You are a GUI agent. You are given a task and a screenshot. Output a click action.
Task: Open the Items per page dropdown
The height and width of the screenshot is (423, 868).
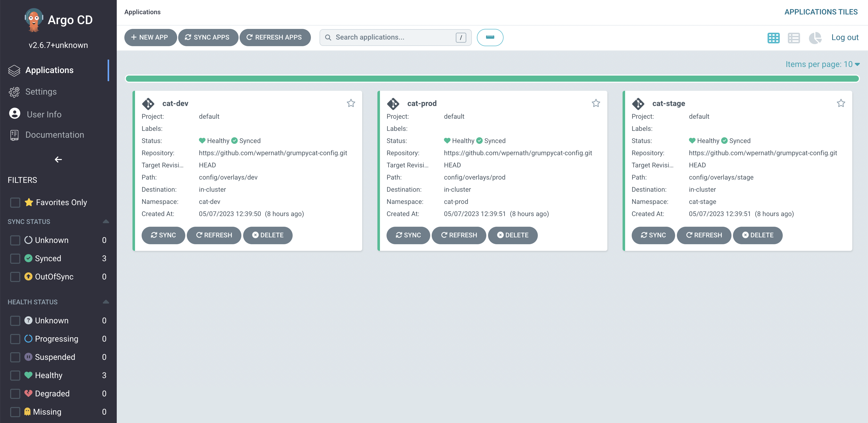click(823, 64)
